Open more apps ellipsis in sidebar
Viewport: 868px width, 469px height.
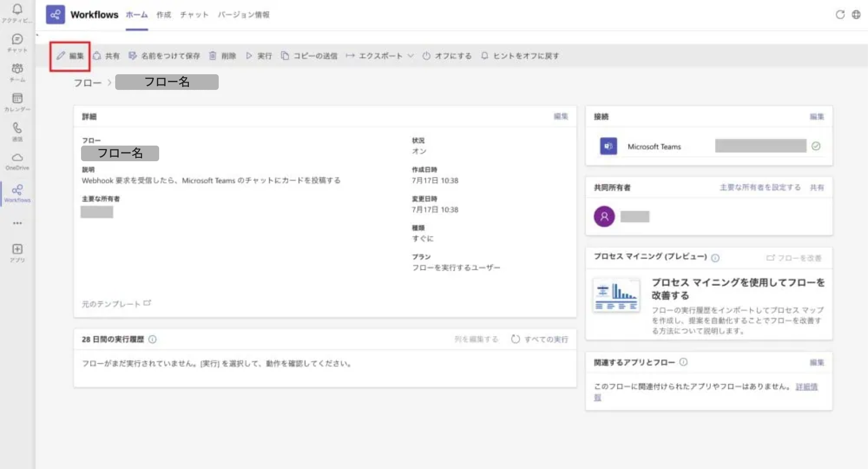pyautogui.click(x=17, y=223)
